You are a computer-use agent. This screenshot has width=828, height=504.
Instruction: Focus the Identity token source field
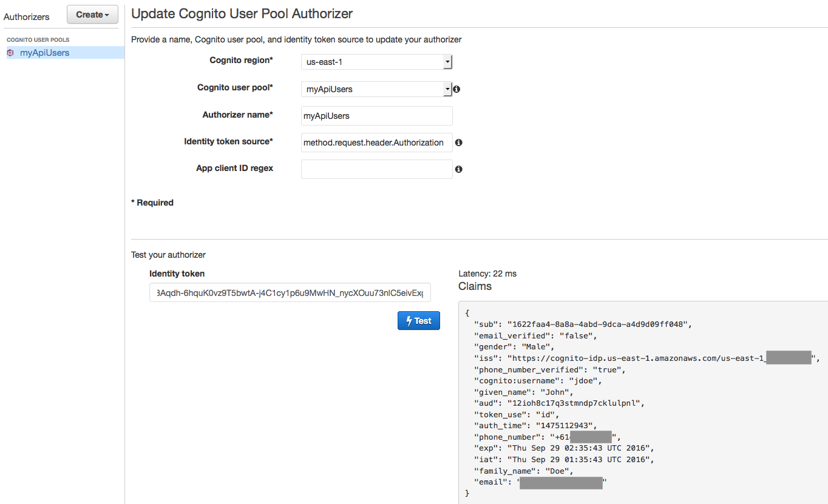377,143
